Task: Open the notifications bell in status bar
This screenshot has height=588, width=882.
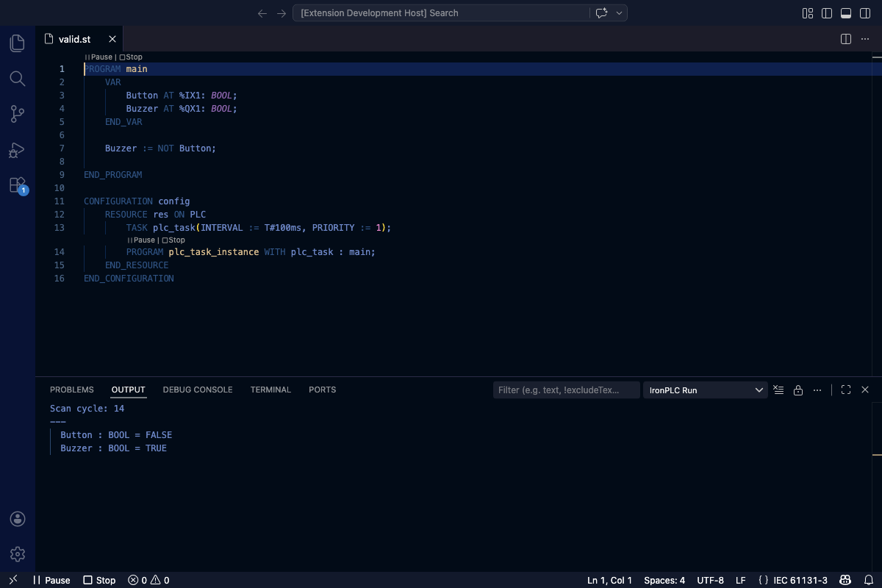Action: pos(867,580)
